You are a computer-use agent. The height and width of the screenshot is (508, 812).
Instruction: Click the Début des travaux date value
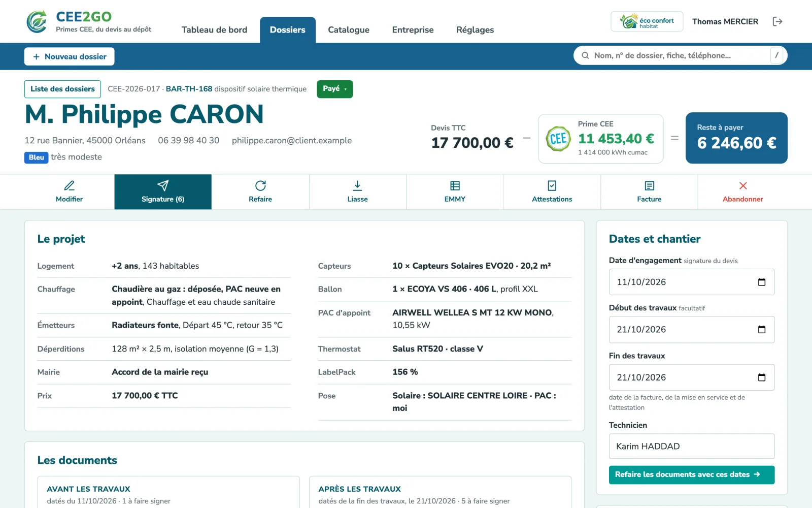(641, 330)
